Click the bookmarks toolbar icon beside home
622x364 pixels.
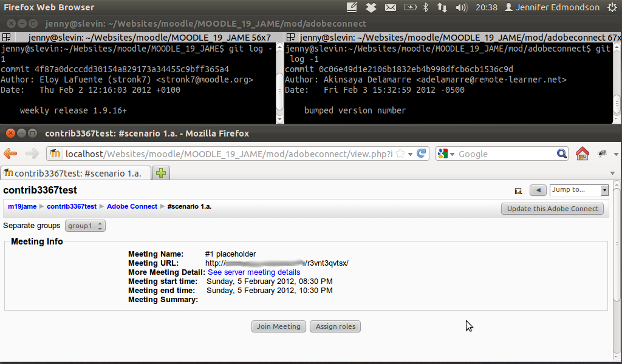tap(602, 153)
